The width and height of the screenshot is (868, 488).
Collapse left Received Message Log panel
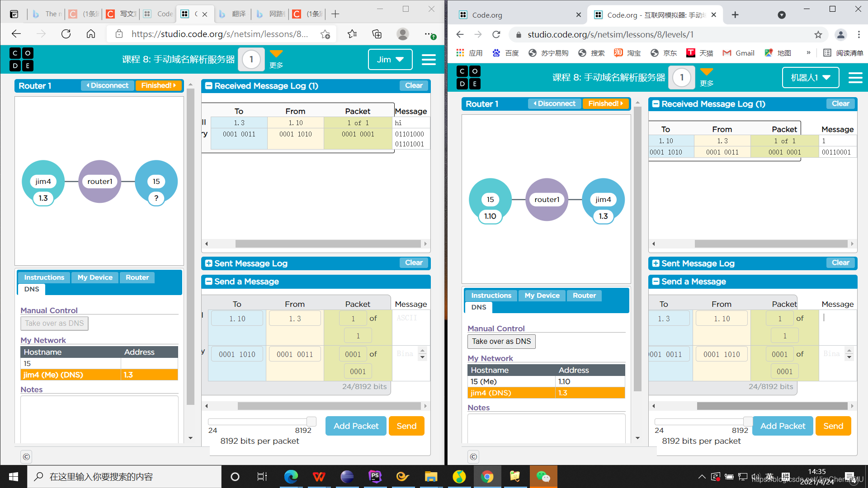209,86
